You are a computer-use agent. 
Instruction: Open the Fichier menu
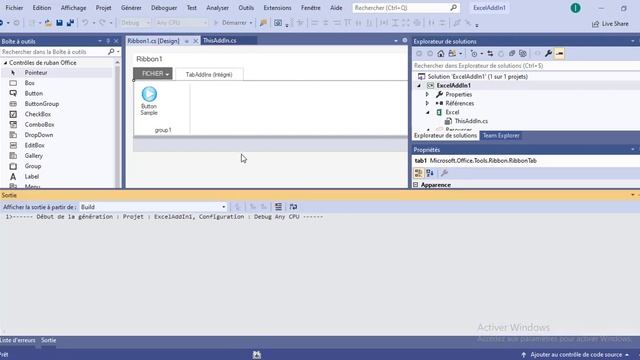14,8
